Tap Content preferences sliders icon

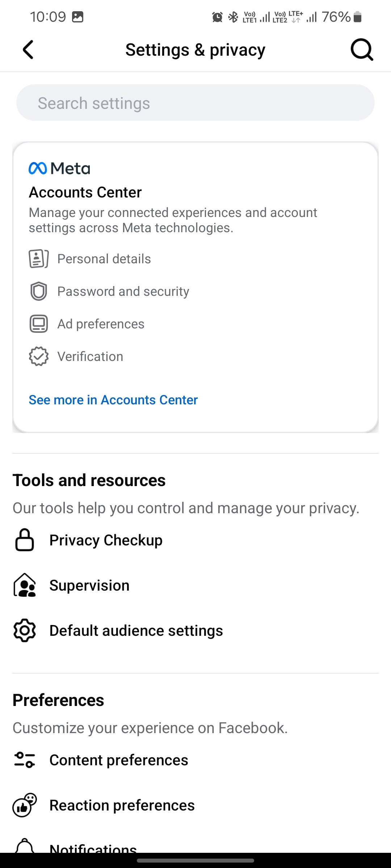25,760
